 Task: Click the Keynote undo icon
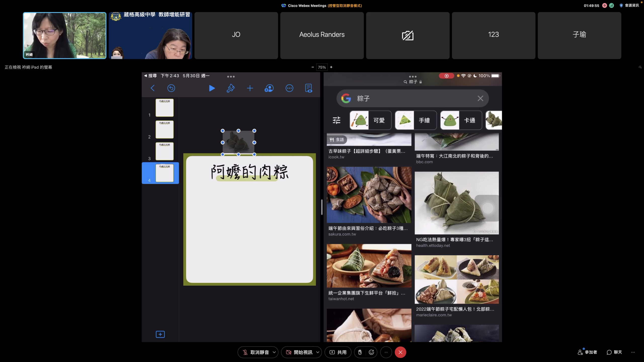pos(171,88)
